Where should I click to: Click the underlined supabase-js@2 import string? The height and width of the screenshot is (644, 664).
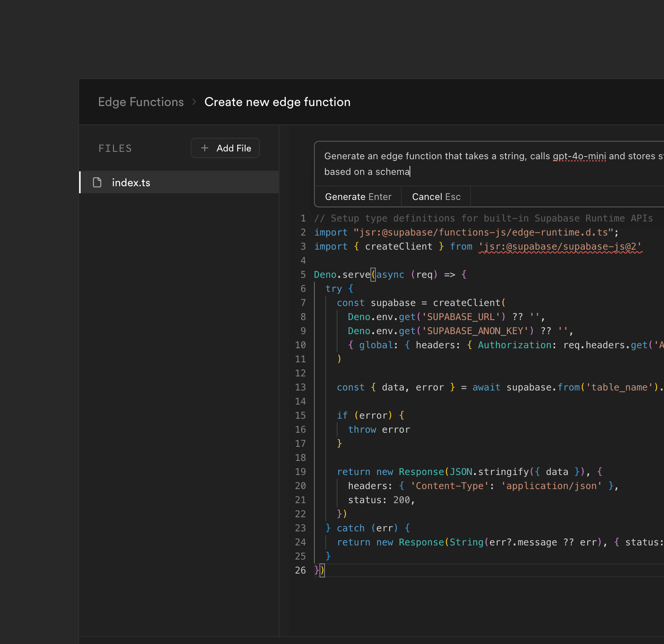pyautogui.click(x=560, y=246)
